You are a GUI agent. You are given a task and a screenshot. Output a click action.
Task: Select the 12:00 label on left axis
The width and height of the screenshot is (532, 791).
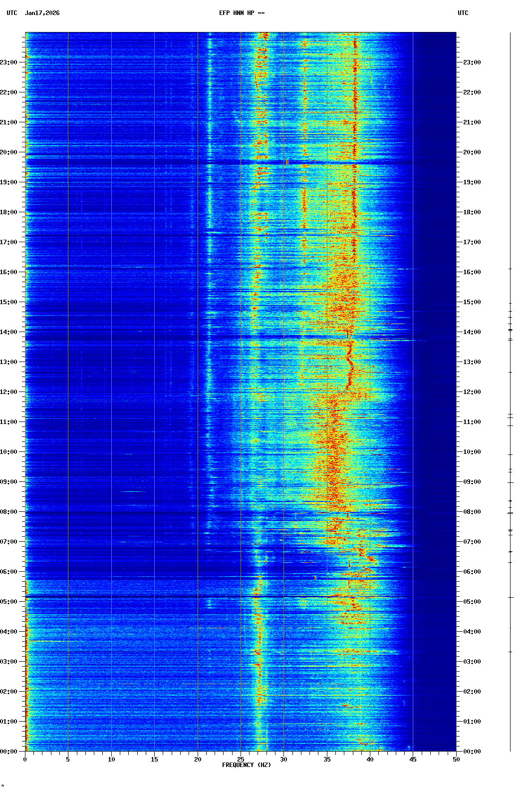pyautogui.click(x=8, y=392)
